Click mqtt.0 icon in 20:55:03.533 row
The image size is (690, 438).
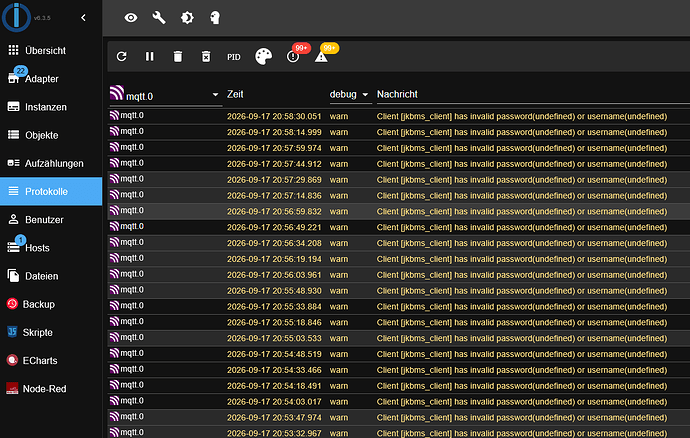point(114,337)
